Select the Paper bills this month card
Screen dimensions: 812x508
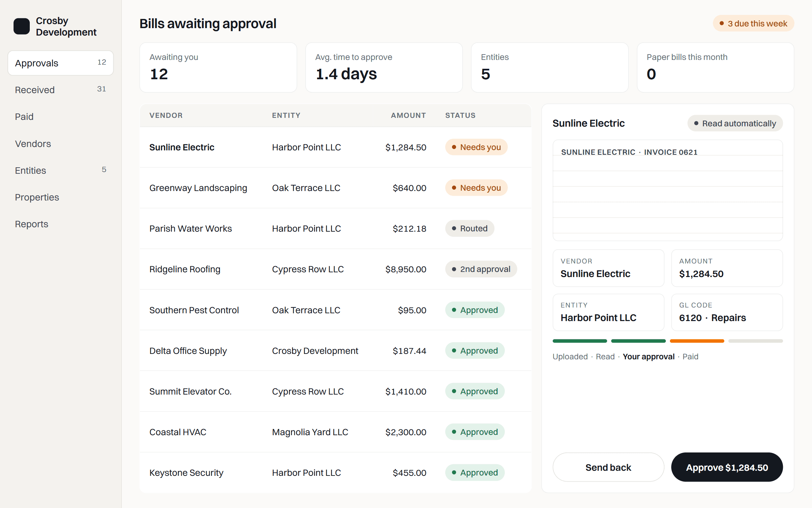point(716,67)
